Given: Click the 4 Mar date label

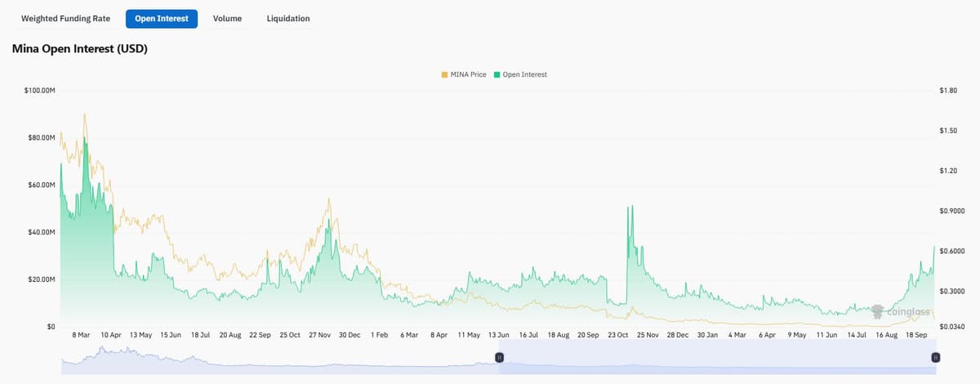Looking at the screenshot, I should [x=737, y=335].
